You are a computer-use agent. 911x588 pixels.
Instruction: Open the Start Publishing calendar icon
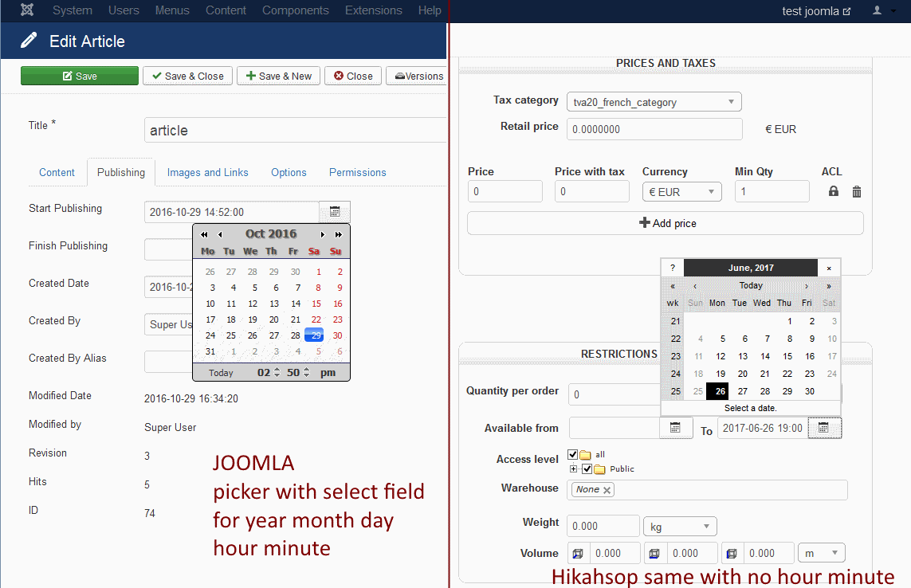coord(335,212)
